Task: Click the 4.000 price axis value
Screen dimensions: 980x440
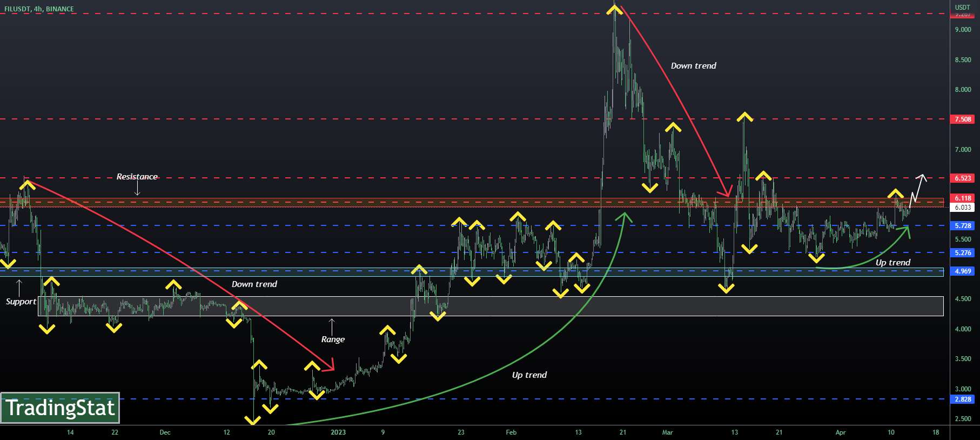Action: click(963, 329)
